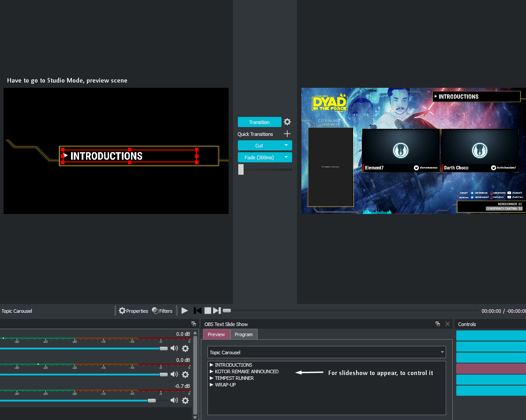Mute the second 0.0 dB audio channel
Screen dimensions: 526x420
[174, 374]
